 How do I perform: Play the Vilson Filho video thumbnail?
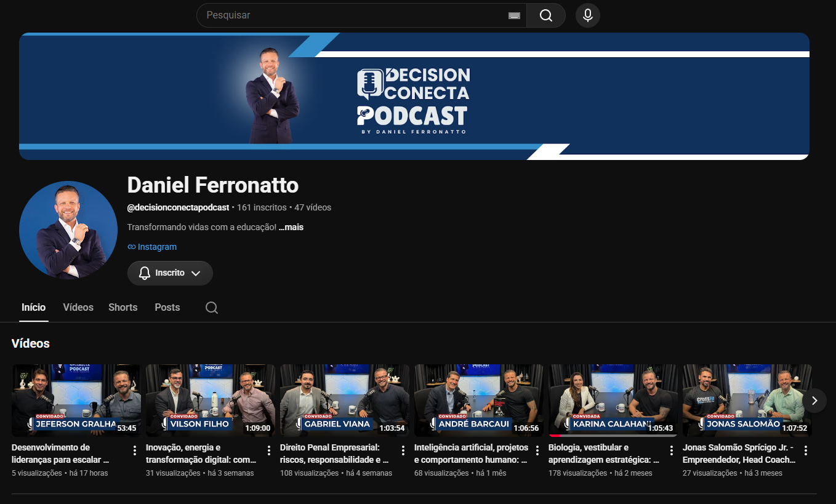pos(211,401)
